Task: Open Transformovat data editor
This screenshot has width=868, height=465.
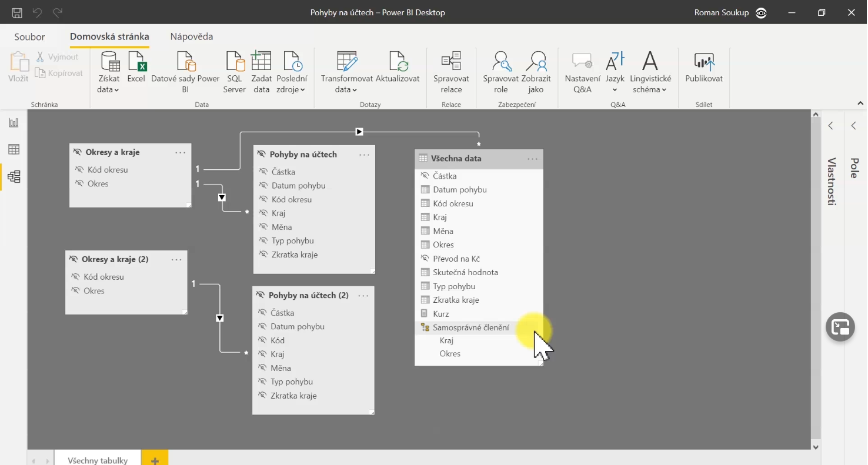Action: point(347,72)
